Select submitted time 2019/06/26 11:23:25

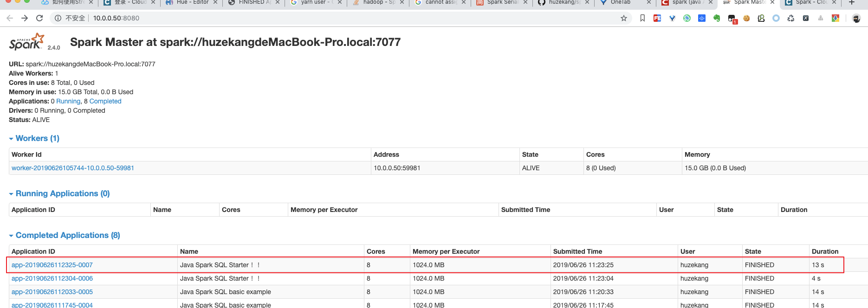pyautogui.click(x=583, y=265)
